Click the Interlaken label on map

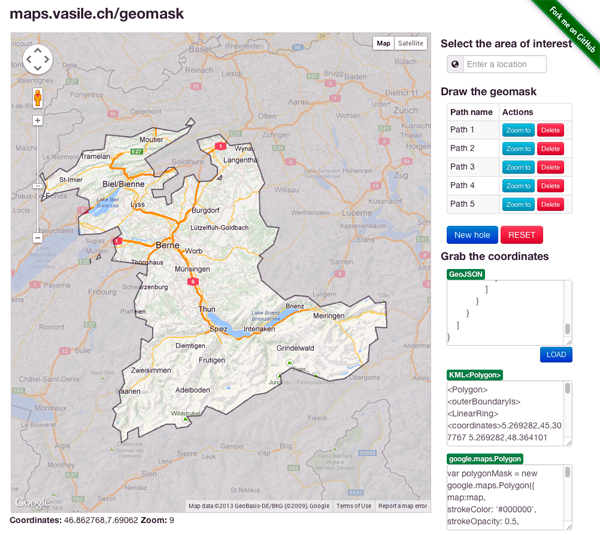259,329
